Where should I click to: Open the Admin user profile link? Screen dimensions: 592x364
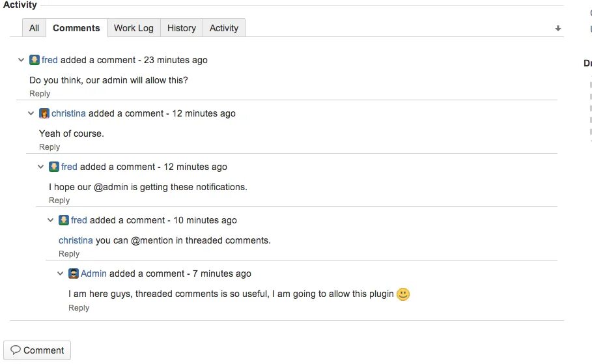tap(94, 273)
